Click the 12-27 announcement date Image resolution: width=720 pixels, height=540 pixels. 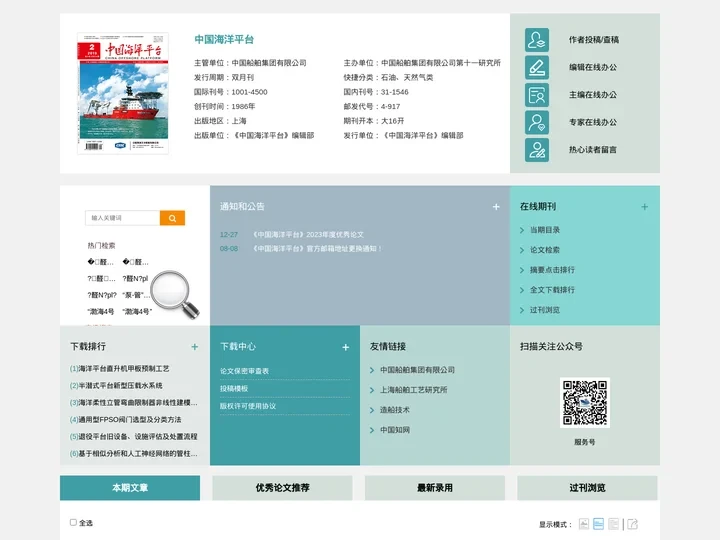[229, 235]
